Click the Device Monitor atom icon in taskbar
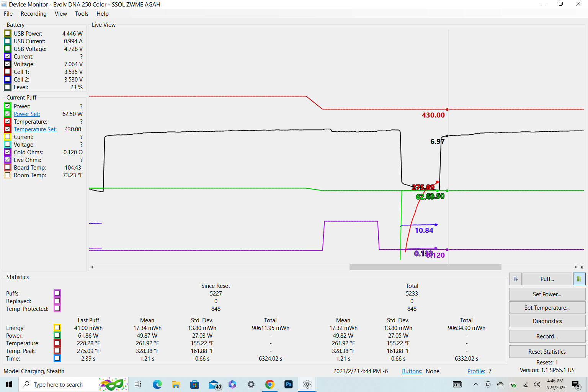The height and width of the screenshot is (392, 588). [x=307, y=384]
